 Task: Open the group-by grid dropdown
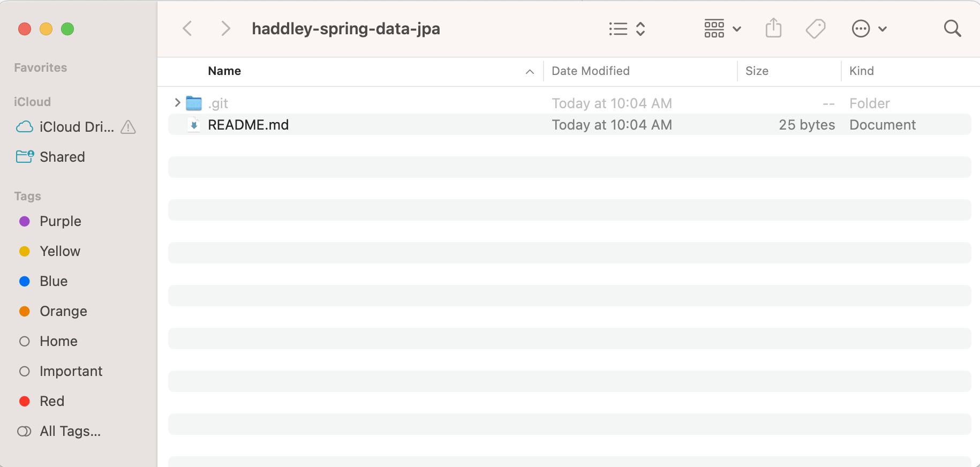(x=722, y=28)
